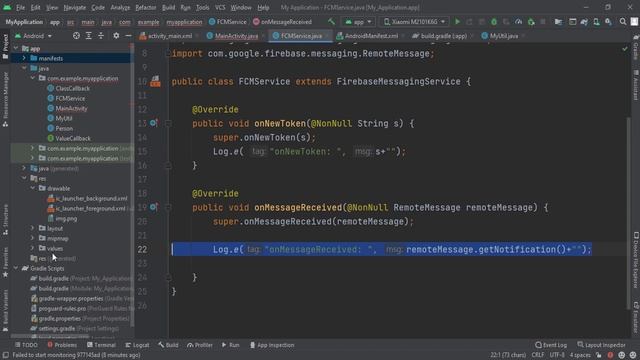Screen dimensions: 640x360
Task: Open AVD Manager phone icon in toolbar
Action: 596,22
